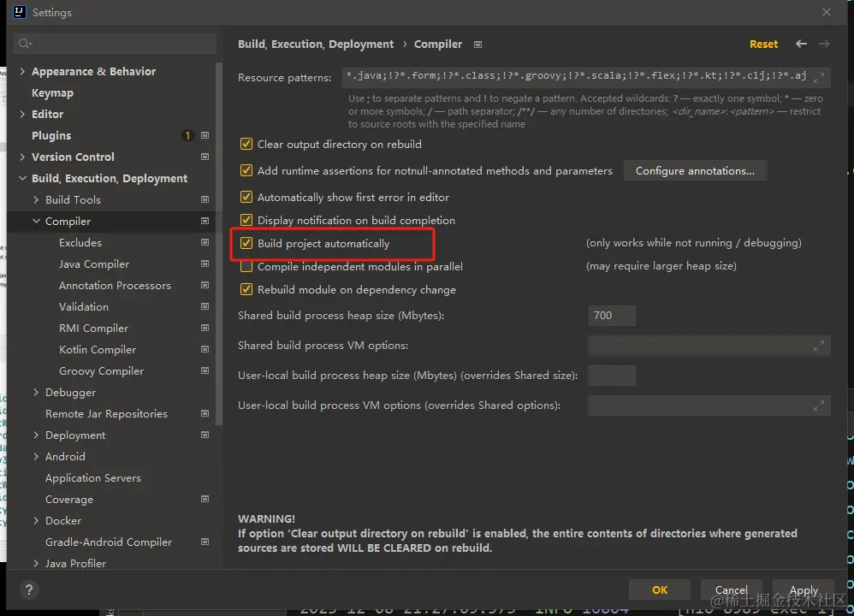Click the project-settings icon on the Coverage row

[205, 500]
